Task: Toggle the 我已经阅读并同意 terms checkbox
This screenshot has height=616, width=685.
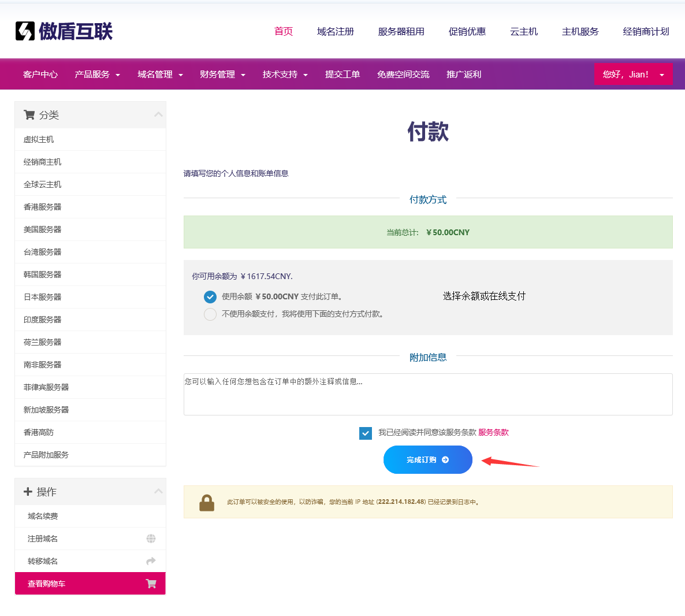Action: point(366,433)
